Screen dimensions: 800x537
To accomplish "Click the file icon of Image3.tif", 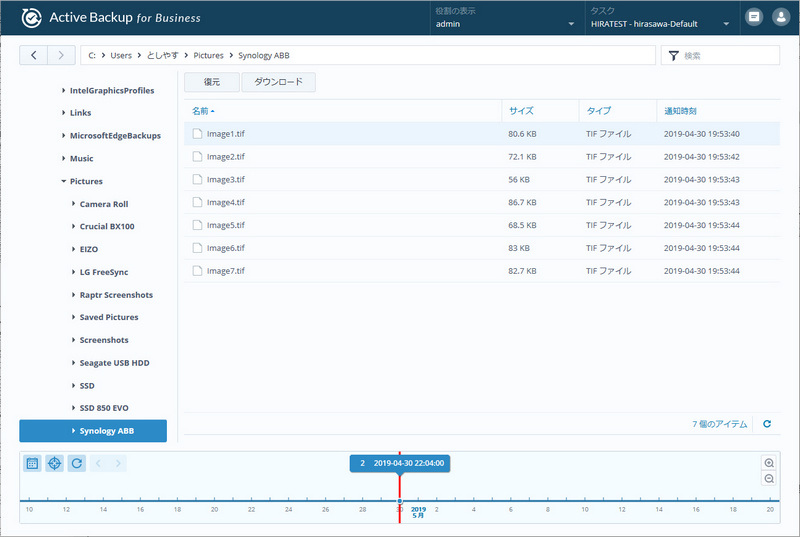I will 197,180.
